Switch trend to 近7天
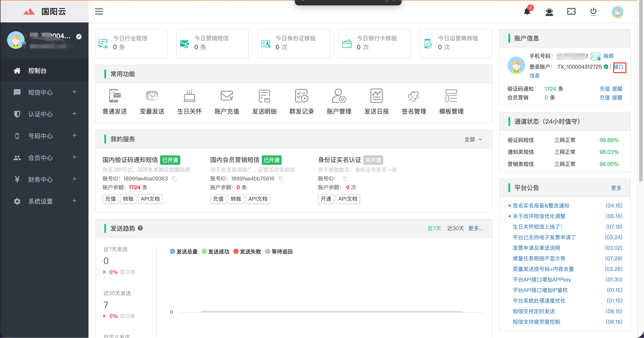The image size is (644, 338). (x=434, y=228)
